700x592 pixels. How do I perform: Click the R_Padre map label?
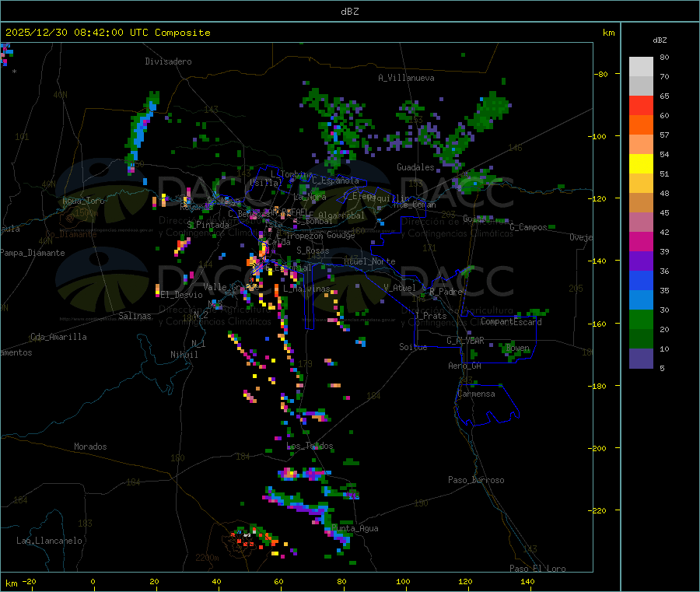click(x=446, y=292)
